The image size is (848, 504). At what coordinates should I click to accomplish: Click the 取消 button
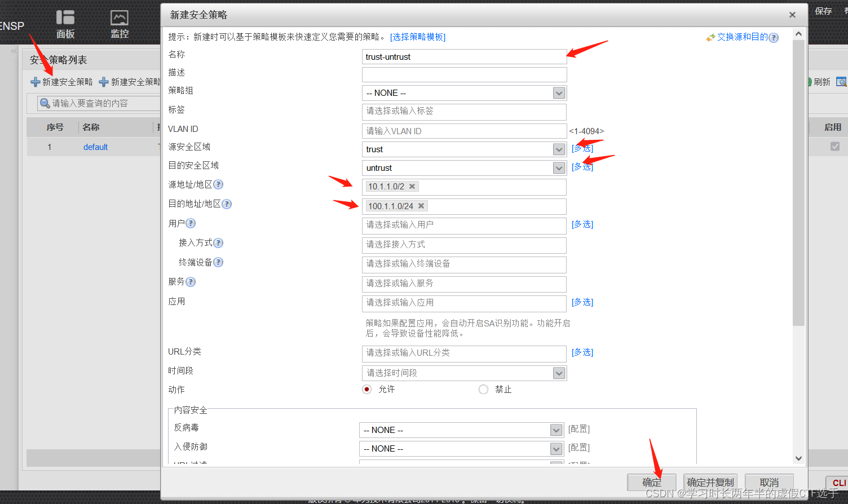[769, 483]
